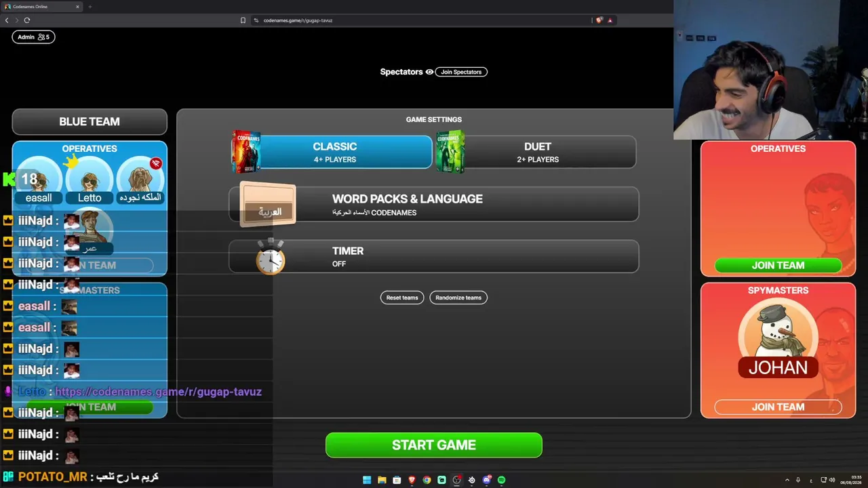Select the Classic 4+ players mode
Viewport: 868px width, 488px height.
click(x=334, y=152)
